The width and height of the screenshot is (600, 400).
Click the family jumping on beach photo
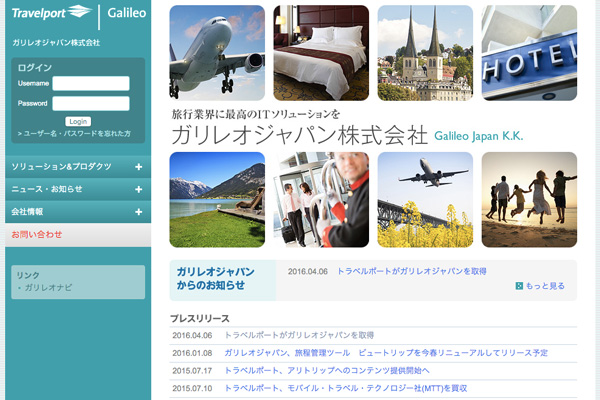point(529,199)
